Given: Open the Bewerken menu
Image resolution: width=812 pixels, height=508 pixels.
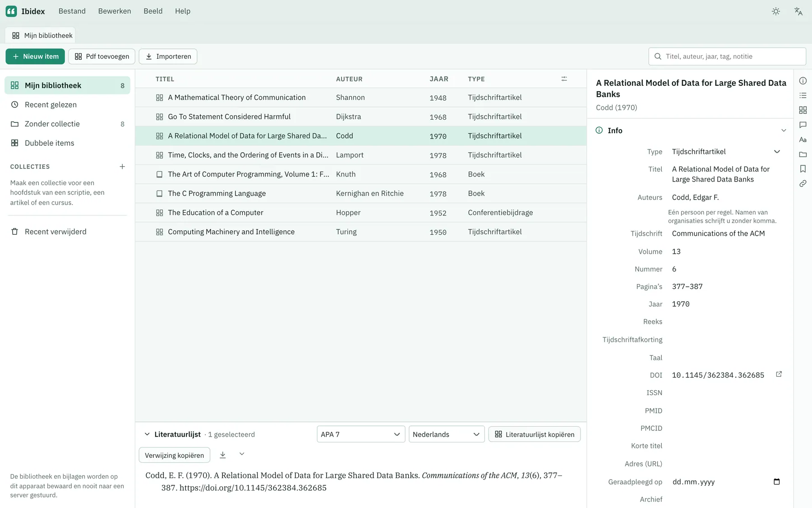Looking at the screenshot, I should point(115,11).
